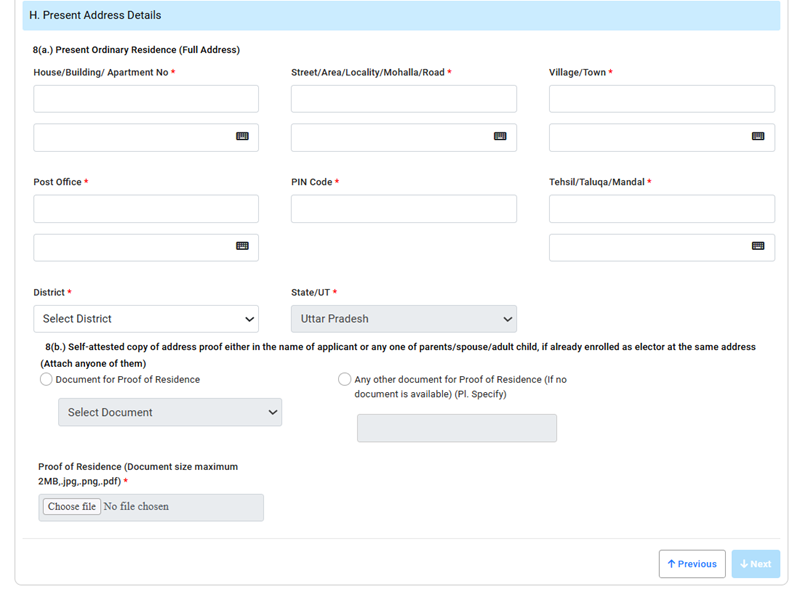Click the Post Office top input field
Viewport: 800px width, 597px height.
point(146,209)
